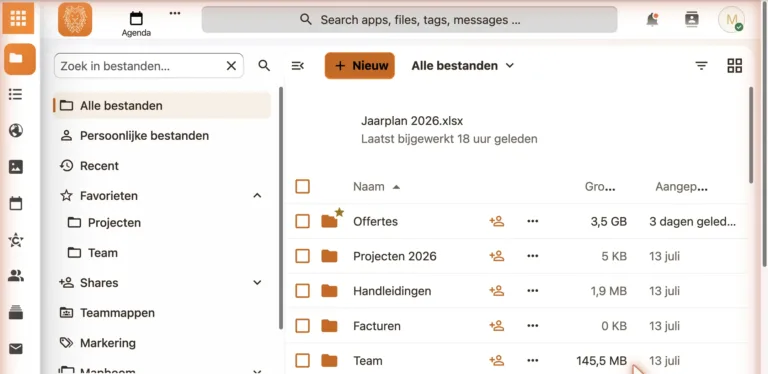The height and width of the screenshot is (374, 768).
Task: Open the task list icon in left rail
Action: pos(16,94)
